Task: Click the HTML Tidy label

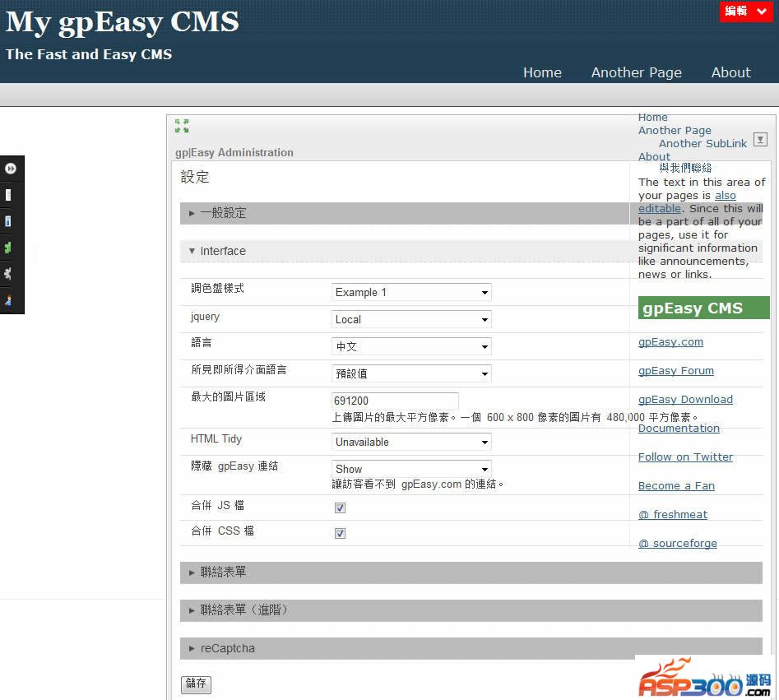Action: click(216, 439)
